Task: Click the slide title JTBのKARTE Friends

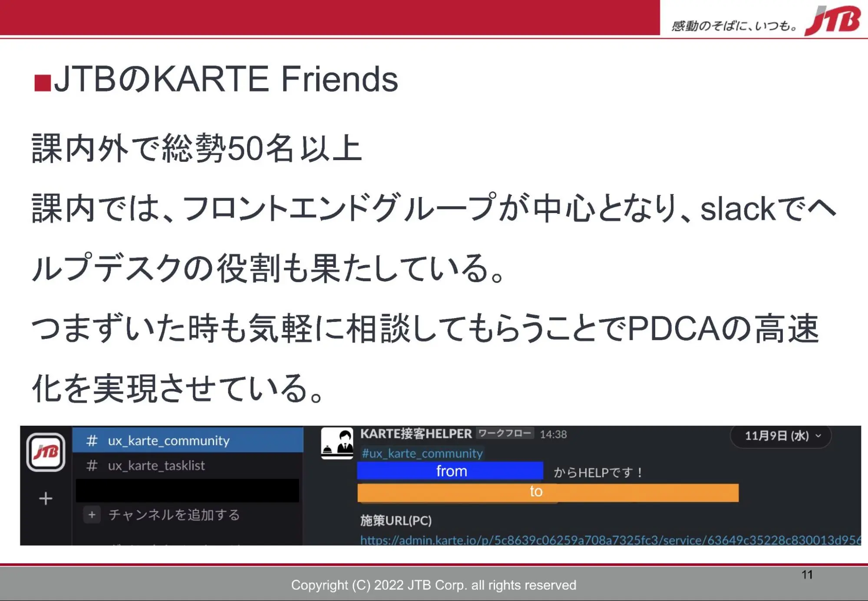Action: coord(225,79)
